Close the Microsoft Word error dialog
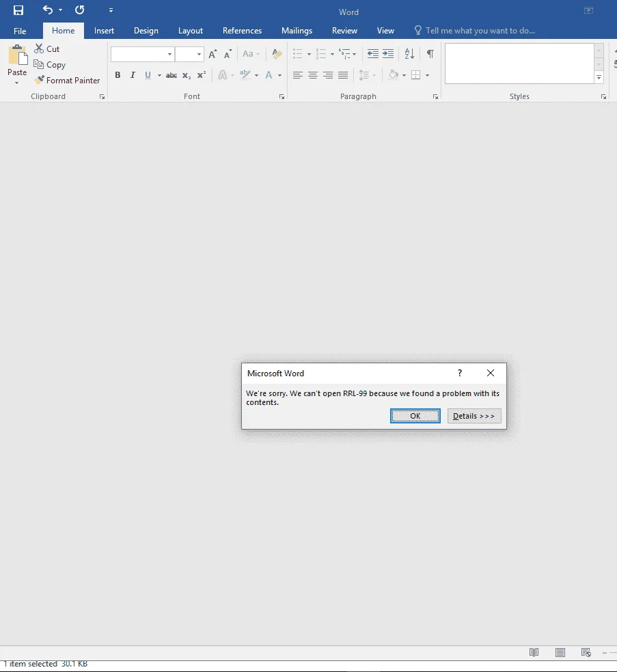 coord(491,373)
